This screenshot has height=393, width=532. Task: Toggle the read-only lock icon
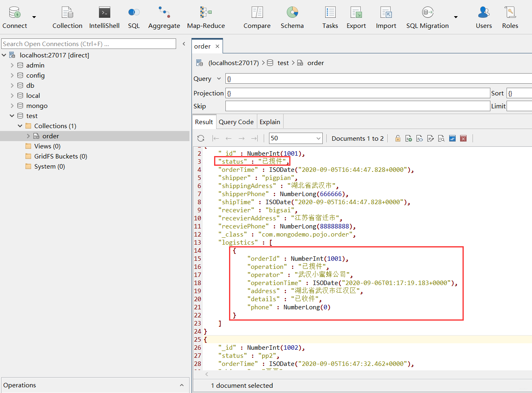pos(398,138)
